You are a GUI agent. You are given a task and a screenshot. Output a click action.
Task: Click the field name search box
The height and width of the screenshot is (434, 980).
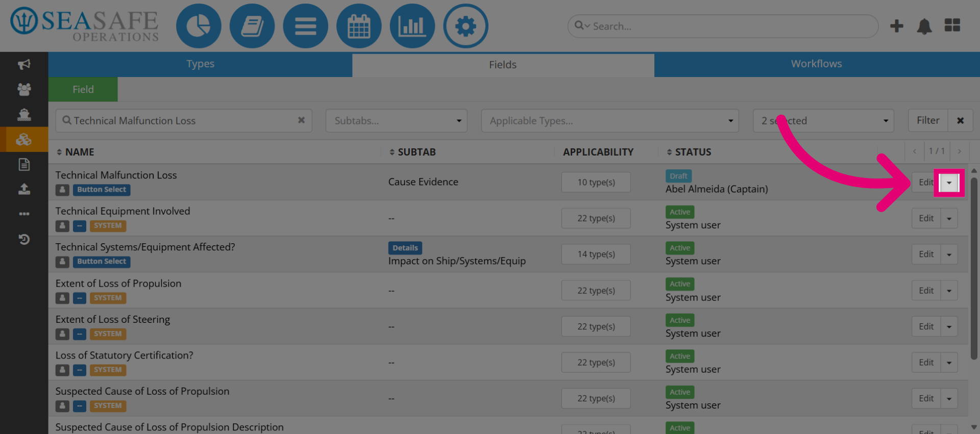(x=184, y=121)
